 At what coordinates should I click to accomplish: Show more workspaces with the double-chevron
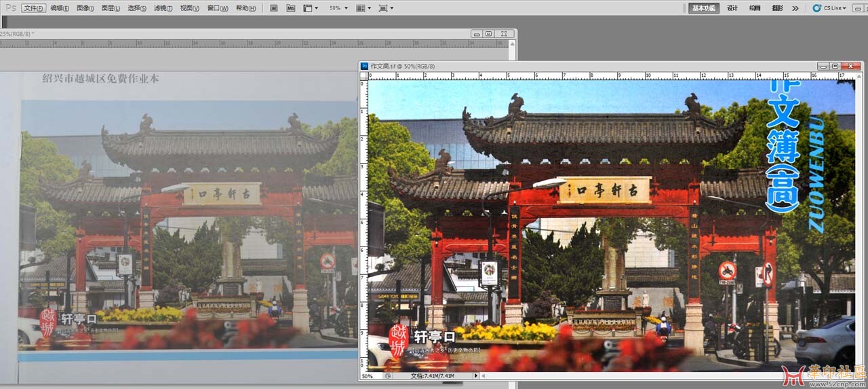(795, 8)
